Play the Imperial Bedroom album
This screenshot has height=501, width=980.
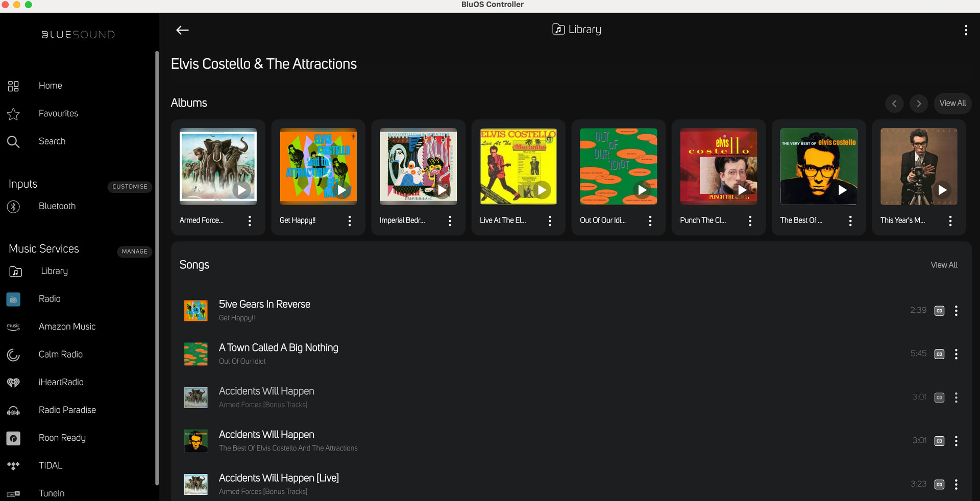pyautogui.click(x=442, y=190)
